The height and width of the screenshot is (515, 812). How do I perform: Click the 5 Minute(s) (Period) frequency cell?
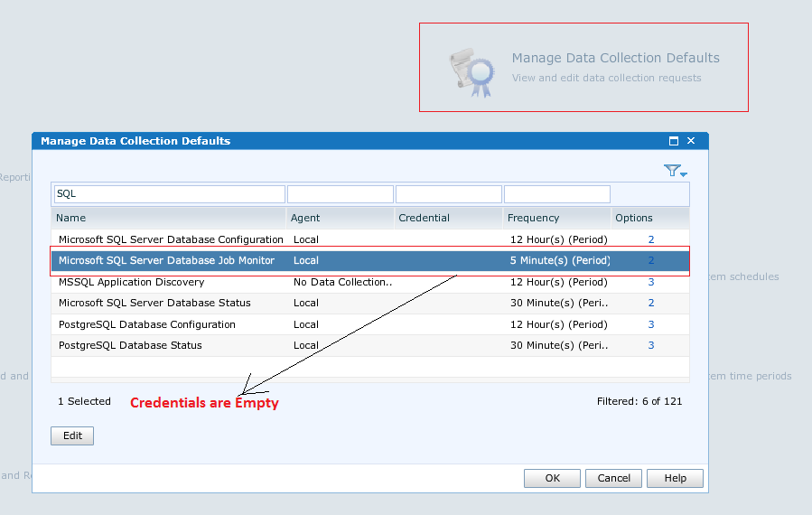pos(560,260)
